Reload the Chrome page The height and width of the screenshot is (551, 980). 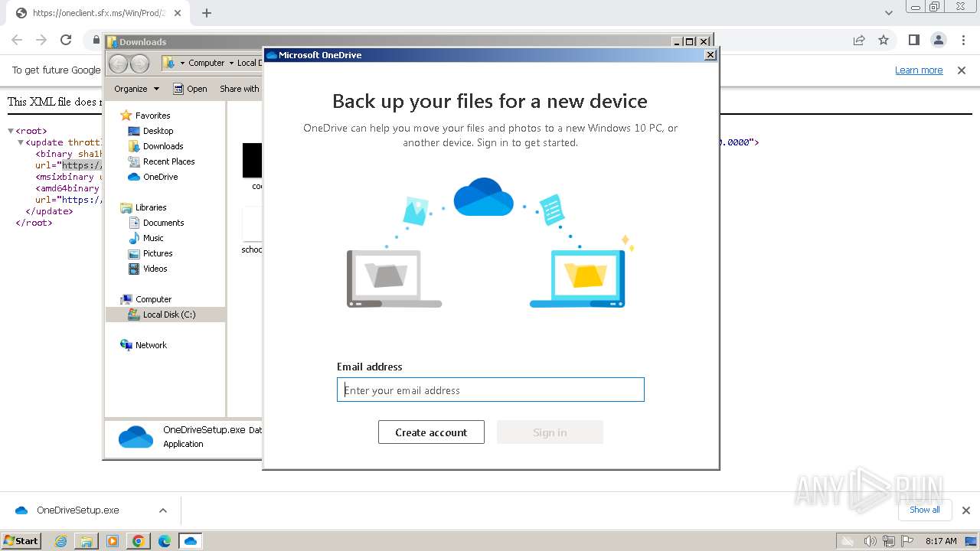pyautogui.click(x=66, y=40)
